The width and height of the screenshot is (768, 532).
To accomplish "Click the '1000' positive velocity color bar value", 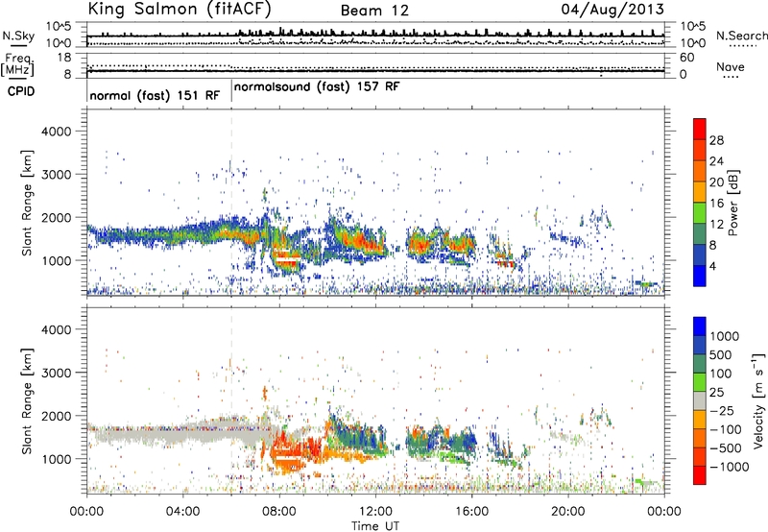I will (x=725, y=336).
